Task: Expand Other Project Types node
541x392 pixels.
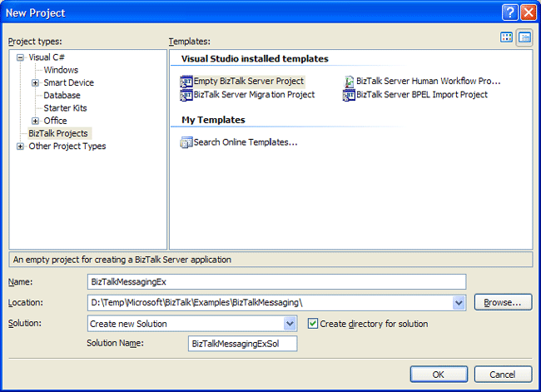Action: coord(20,146)
